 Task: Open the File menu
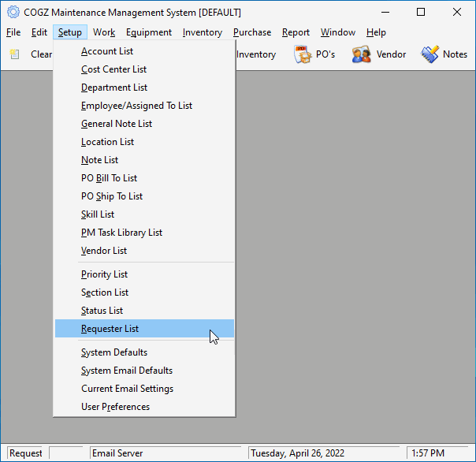13,32
